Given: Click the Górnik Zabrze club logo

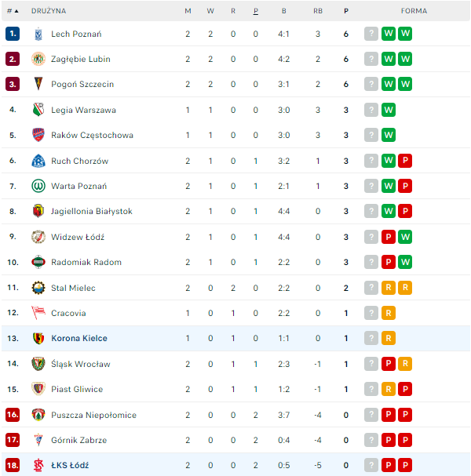Looking at the screenshot, I should pos(38,440).
